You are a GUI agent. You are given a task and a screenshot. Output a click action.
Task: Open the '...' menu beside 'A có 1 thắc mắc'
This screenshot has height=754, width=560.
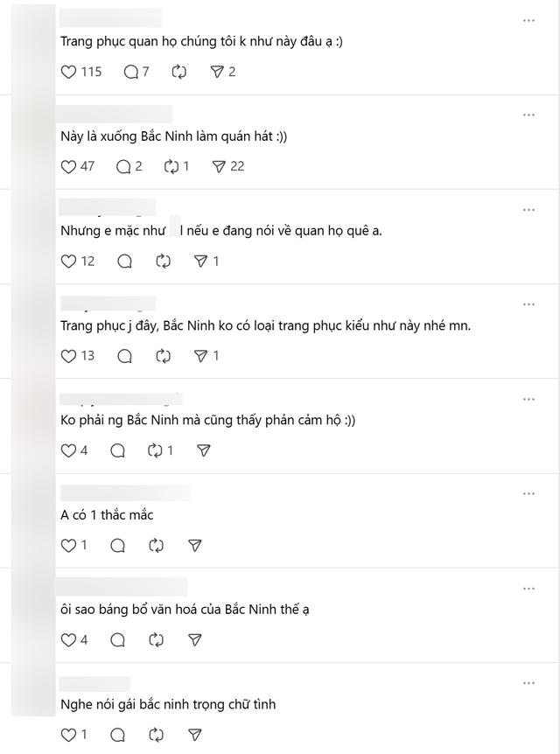tap(528, 492)
